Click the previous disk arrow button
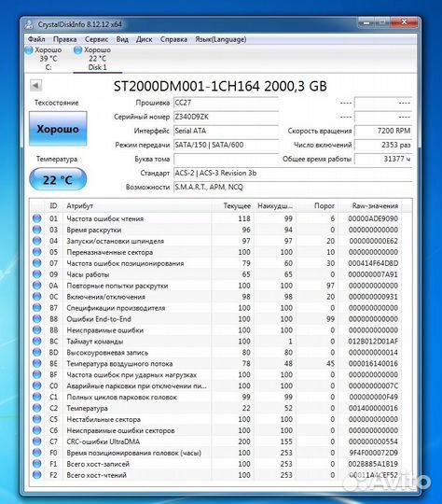Screen dimensions: 442x504 35,86
